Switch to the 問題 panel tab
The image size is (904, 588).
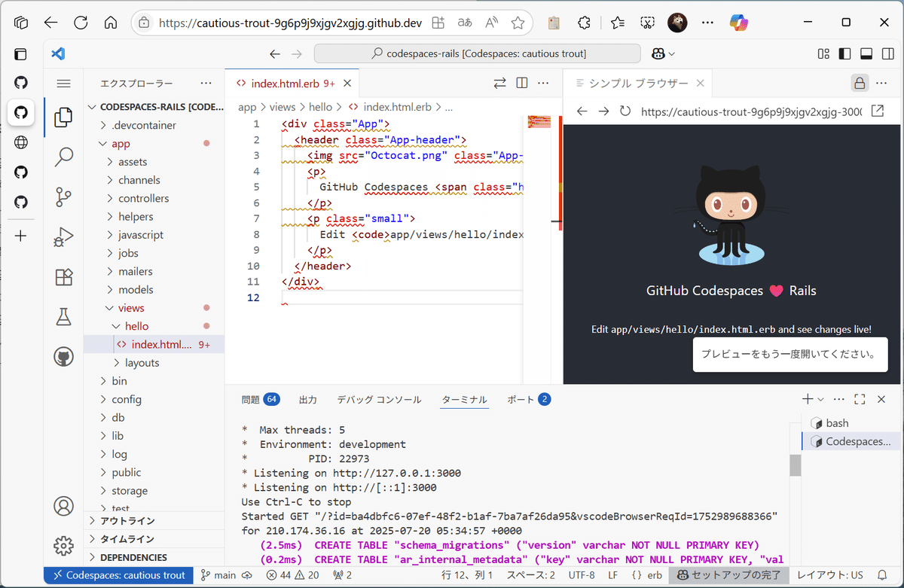[261, 399]
